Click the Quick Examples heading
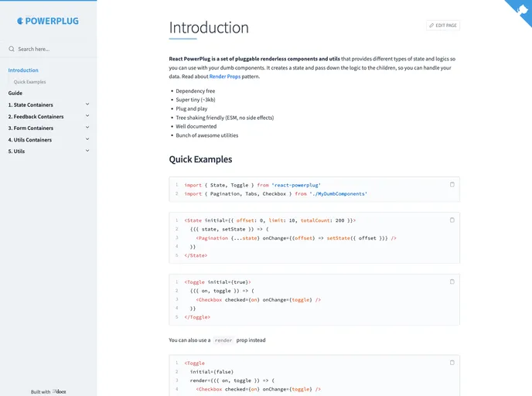Viewport: 532px width, 396px height. pyautogui.click(x=200, y=159)
